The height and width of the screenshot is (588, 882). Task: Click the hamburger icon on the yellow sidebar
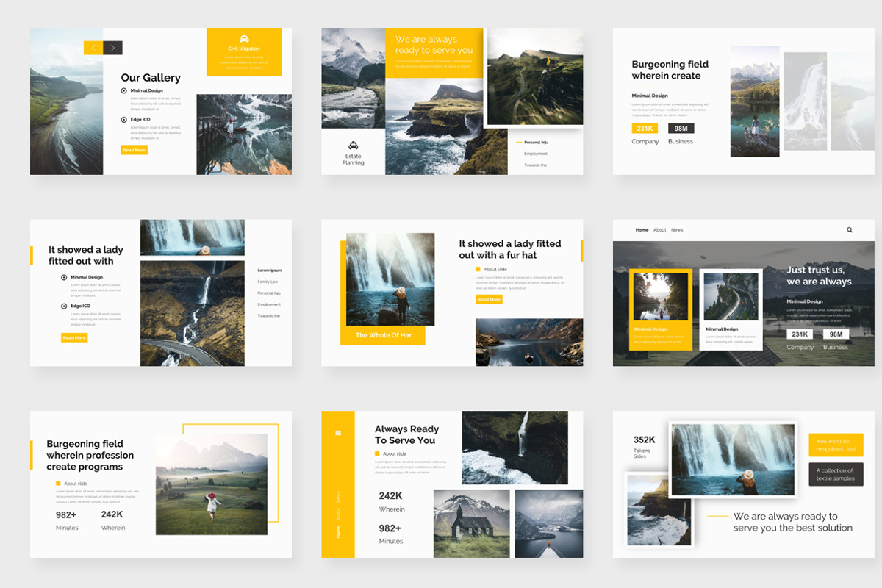pyautogui.click(x=338, y=432)
